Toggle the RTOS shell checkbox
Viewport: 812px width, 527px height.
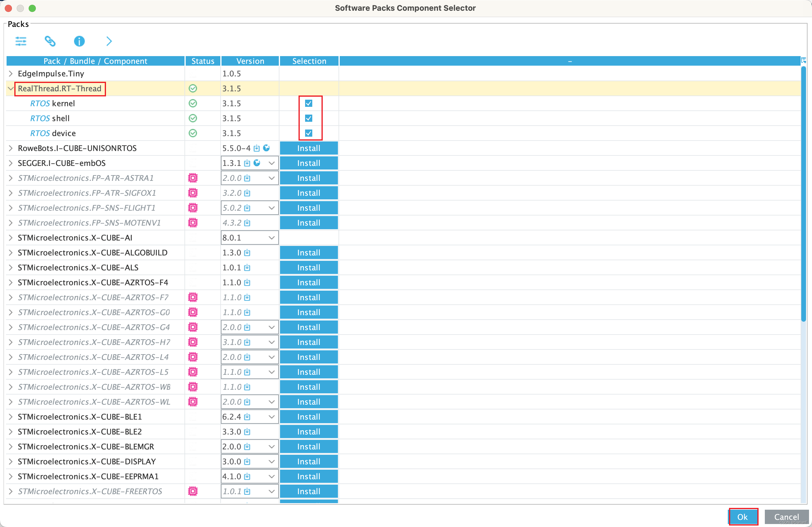[308, 118]
